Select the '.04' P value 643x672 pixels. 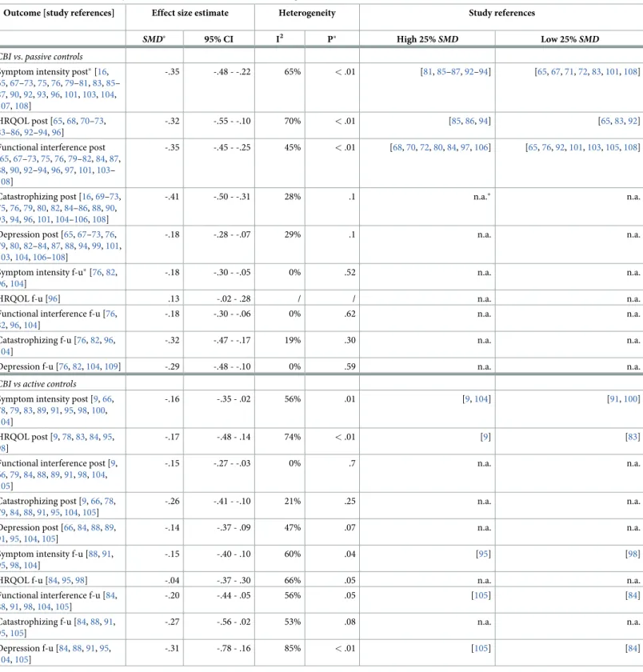coord(350,554)
